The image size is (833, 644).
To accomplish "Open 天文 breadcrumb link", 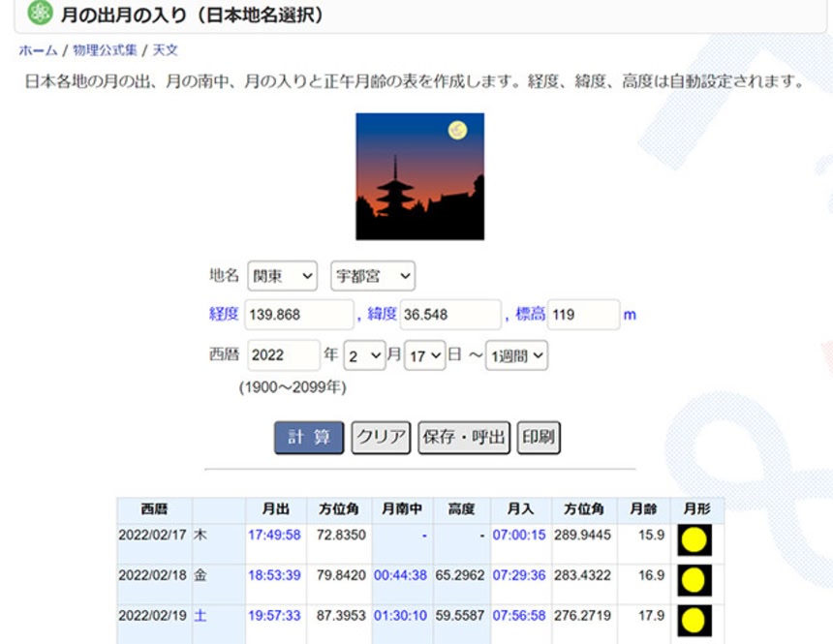I will pyautogui.click(x=165, y=50).
